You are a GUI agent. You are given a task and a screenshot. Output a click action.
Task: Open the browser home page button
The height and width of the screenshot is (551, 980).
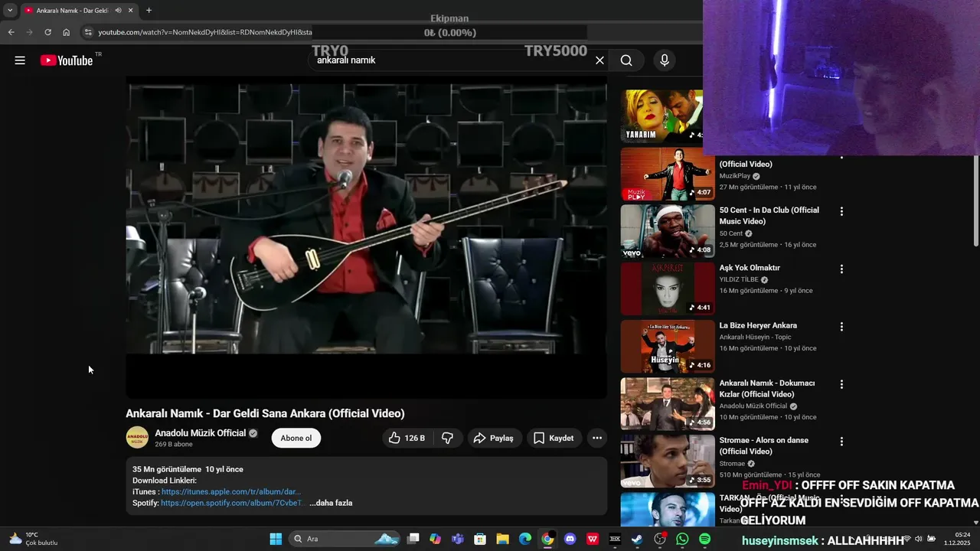[x=67, y=32]
